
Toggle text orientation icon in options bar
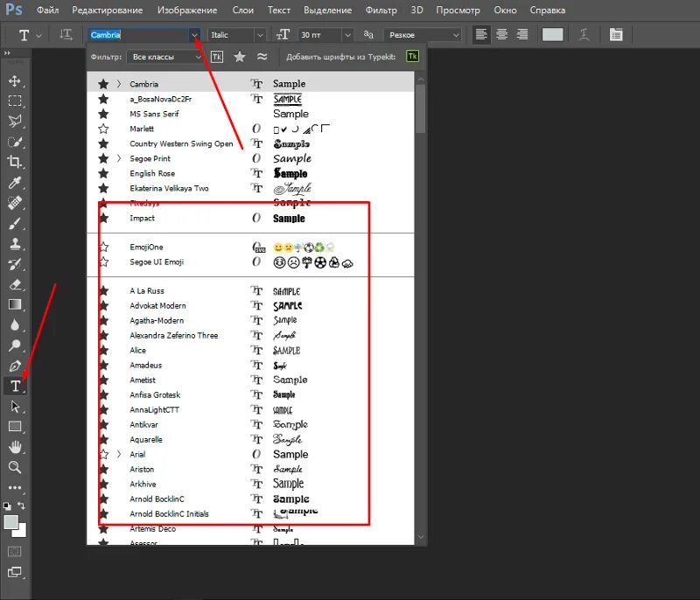(x=66, y=35)
